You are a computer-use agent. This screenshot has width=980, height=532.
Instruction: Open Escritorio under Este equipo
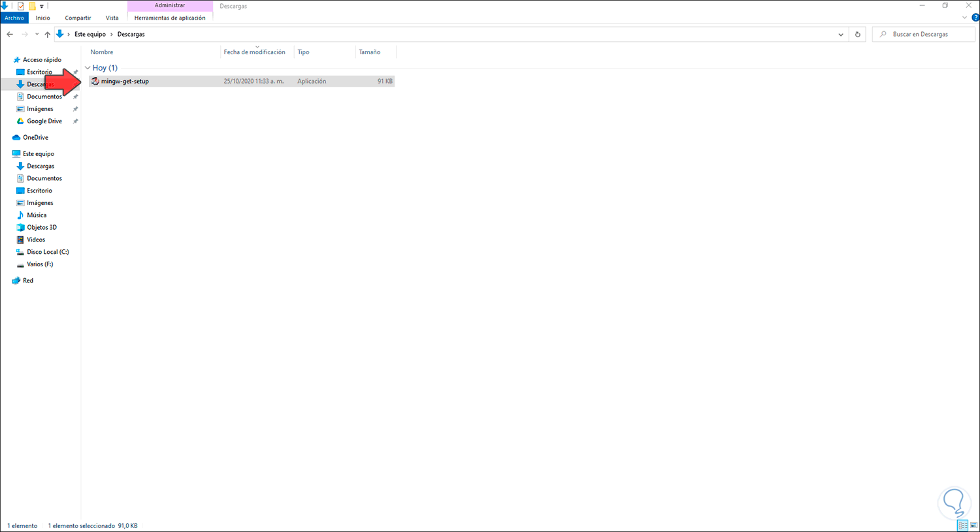coord(40,191)
